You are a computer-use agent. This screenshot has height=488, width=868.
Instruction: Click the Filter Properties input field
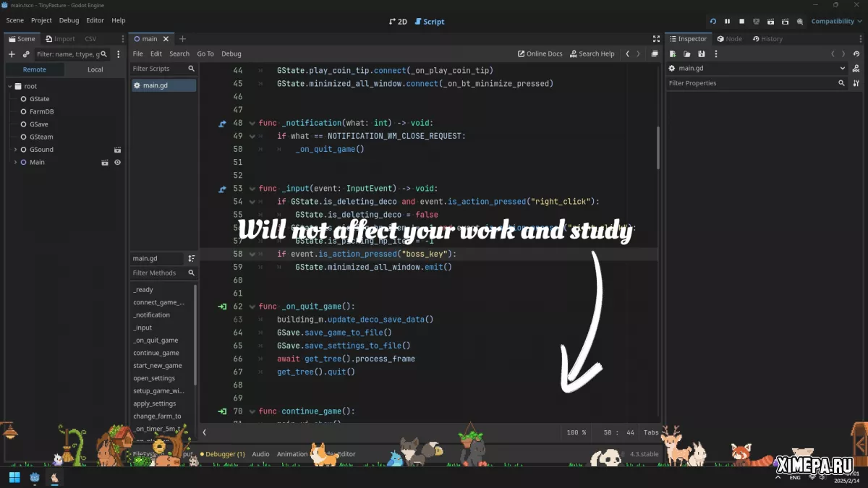751,83
